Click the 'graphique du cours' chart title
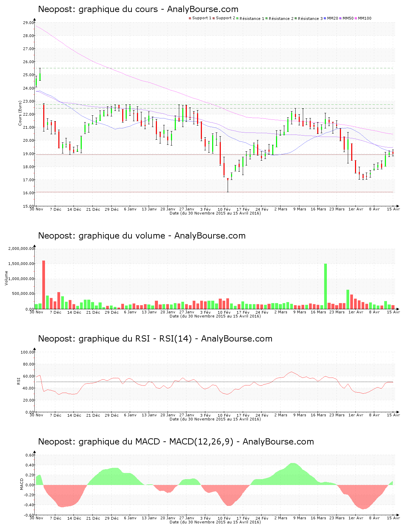 coord(138,9)
